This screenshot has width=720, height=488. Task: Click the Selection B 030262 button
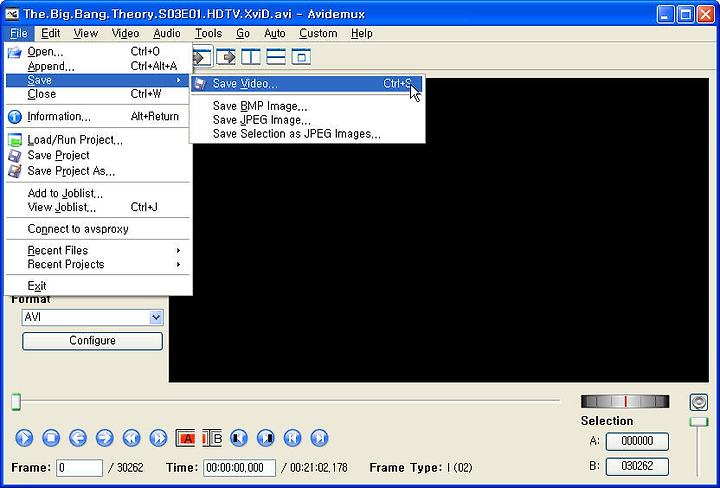click(x=637, y=466)
